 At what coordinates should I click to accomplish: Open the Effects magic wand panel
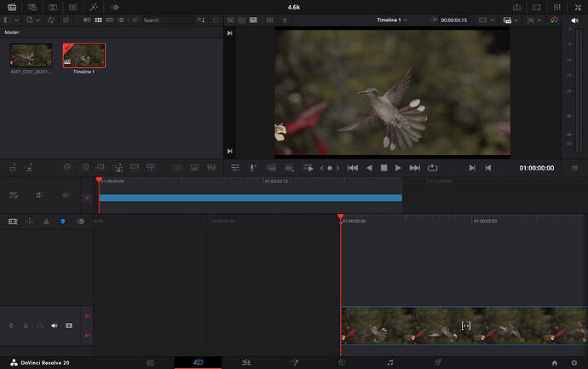[94, 7]
